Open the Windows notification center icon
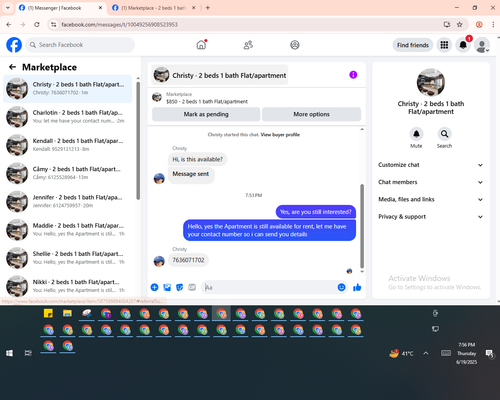 pos(489,353)
